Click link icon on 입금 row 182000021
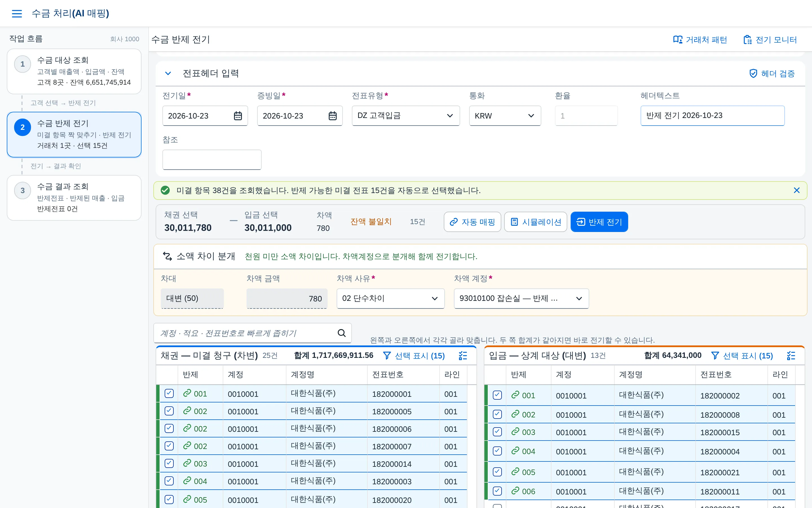 click(x=515, y=472)
